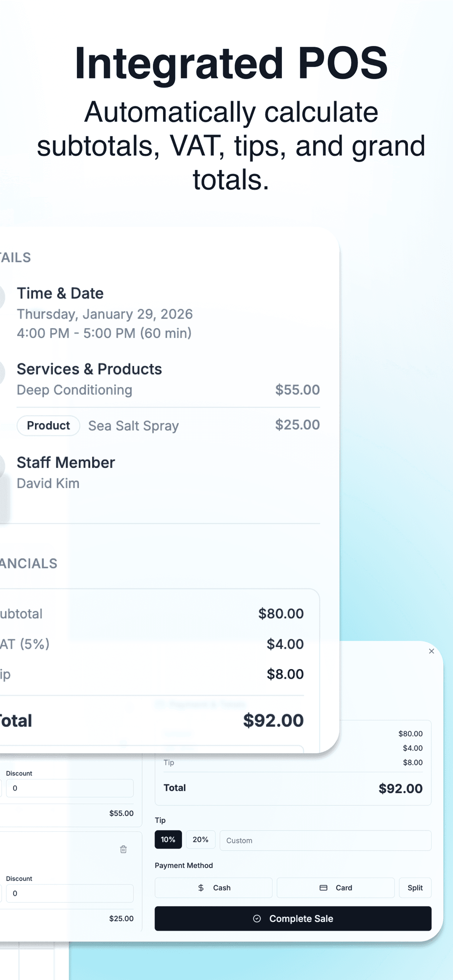This screenshot has height=980, width=453.
Task: Click the Time & Date section heading
Action: point(60,293)
